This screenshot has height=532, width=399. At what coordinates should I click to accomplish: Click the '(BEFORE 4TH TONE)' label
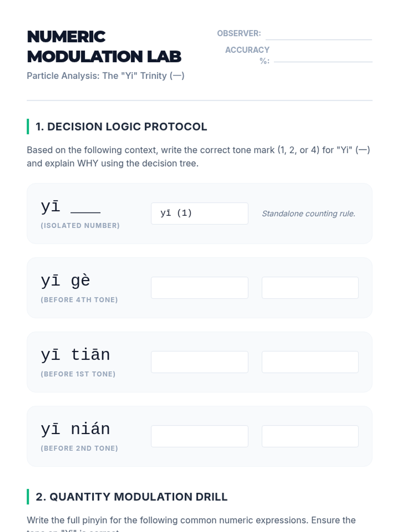coord(79,300)
